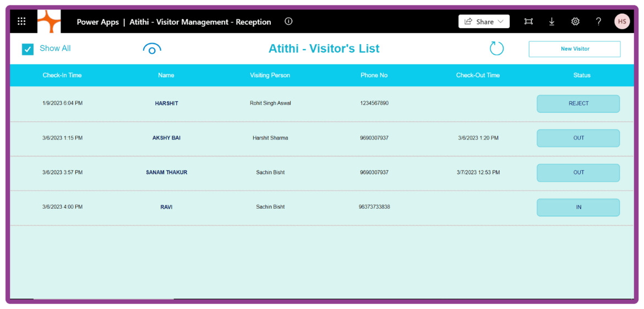The image size is (644, 309).
Task: Click the New Visitor button
Action: tap(574, 49)
